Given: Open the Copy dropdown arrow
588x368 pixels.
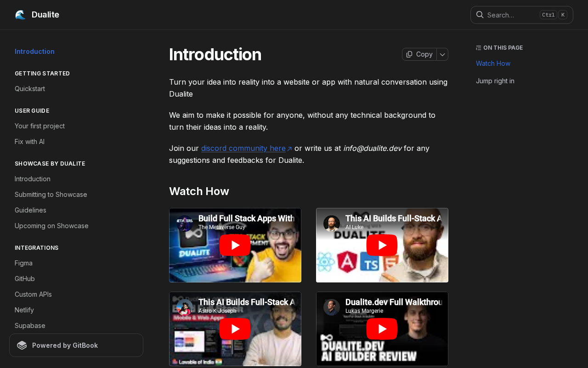Looking at the screenshot, I should pyautogui.click(x=442, y=54).
